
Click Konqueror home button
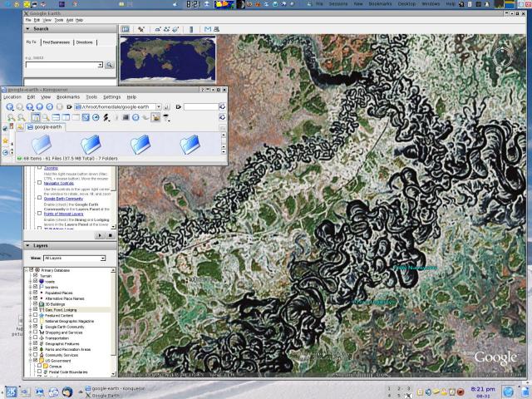(x=39, y=107)
